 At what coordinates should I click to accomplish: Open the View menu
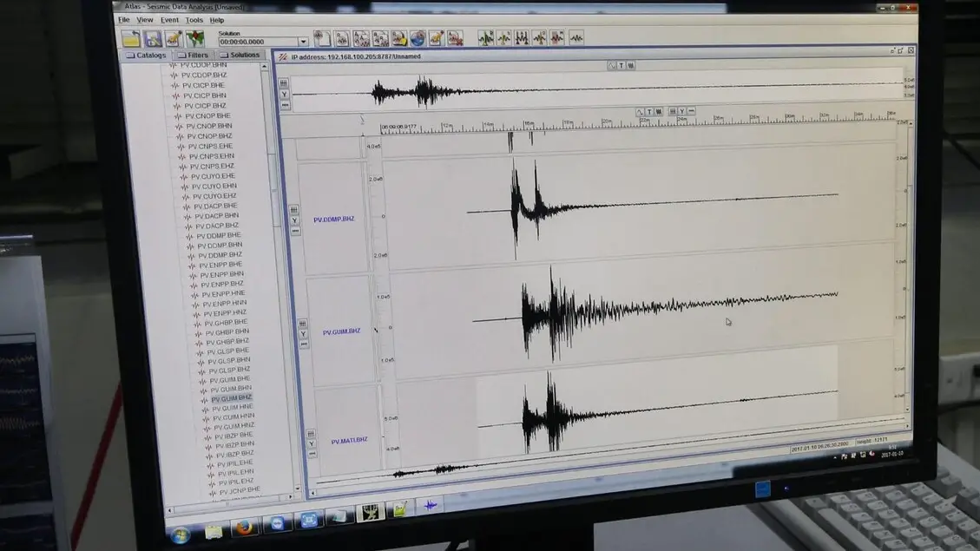coord(145,20)
